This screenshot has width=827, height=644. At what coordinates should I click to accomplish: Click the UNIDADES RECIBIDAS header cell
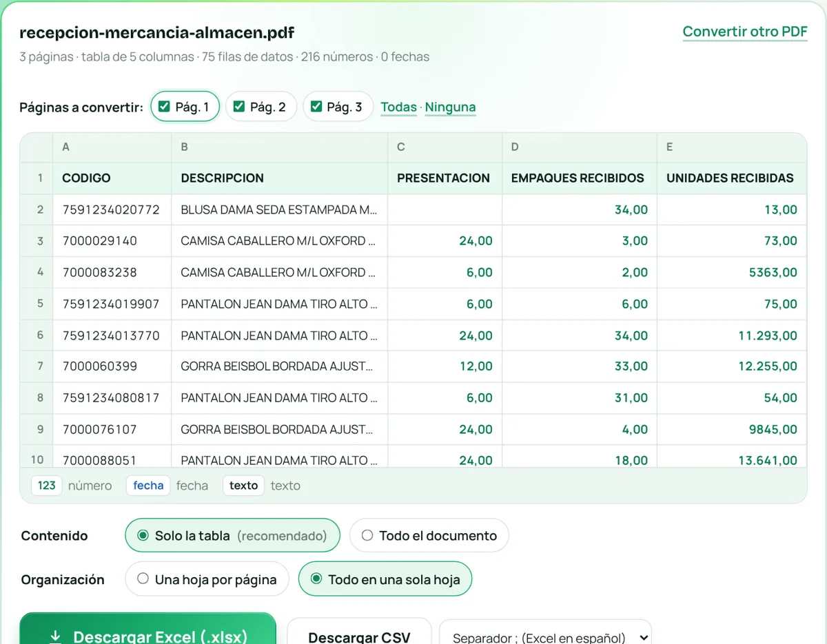coord(732,178)
